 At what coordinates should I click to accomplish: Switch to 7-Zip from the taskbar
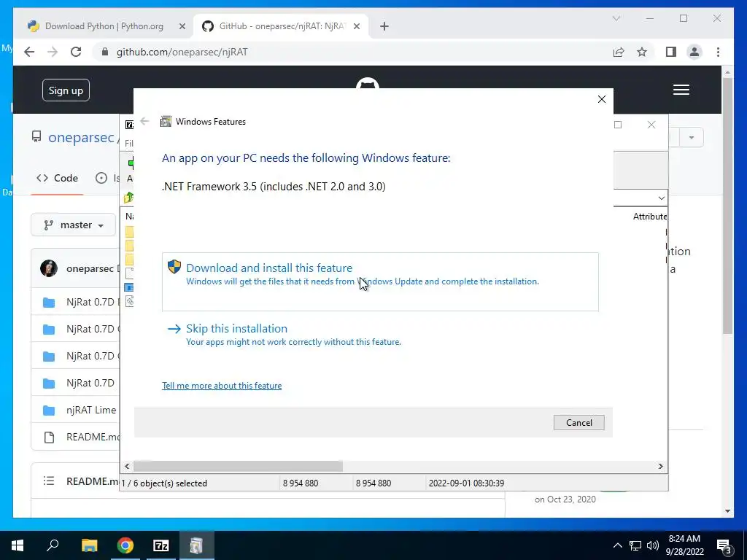coord(161,545)
